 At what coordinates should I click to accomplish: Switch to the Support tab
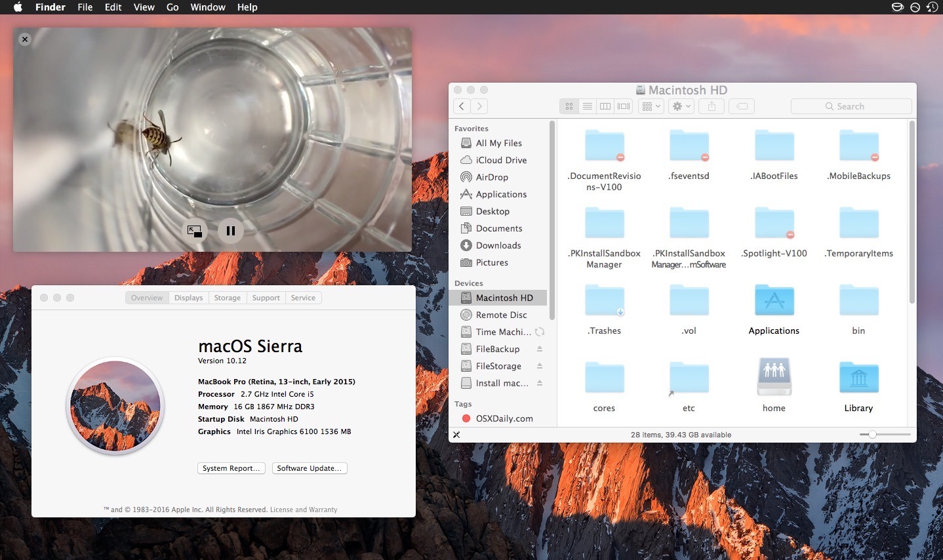266,298
